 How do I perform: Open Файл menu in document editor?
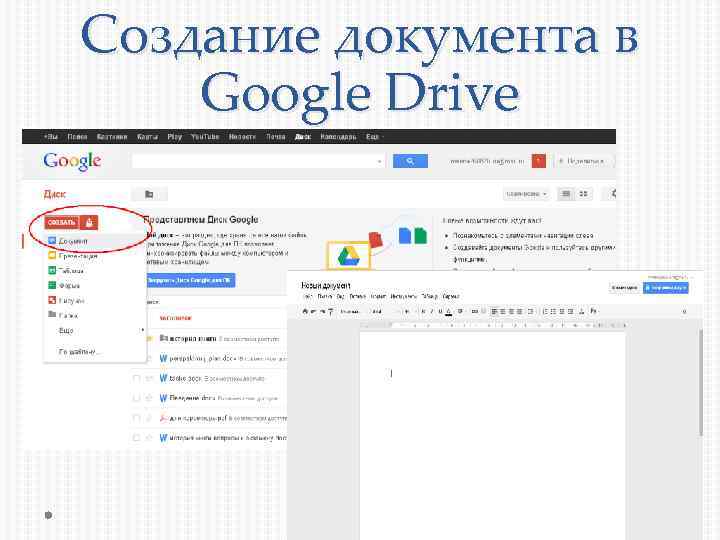[308, 297]
